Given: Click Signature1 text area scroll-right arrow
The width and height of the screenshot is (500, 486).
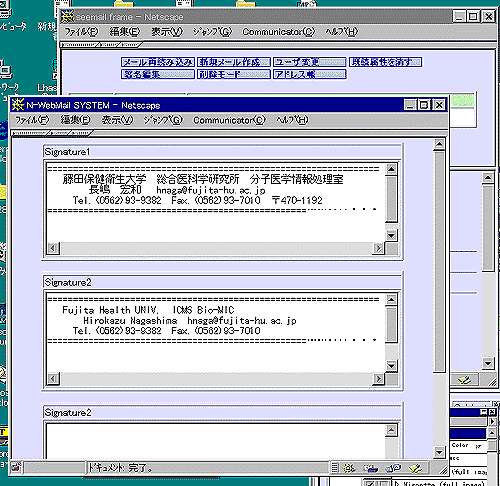Looking at the screenshot, I should tap(378, 248).
